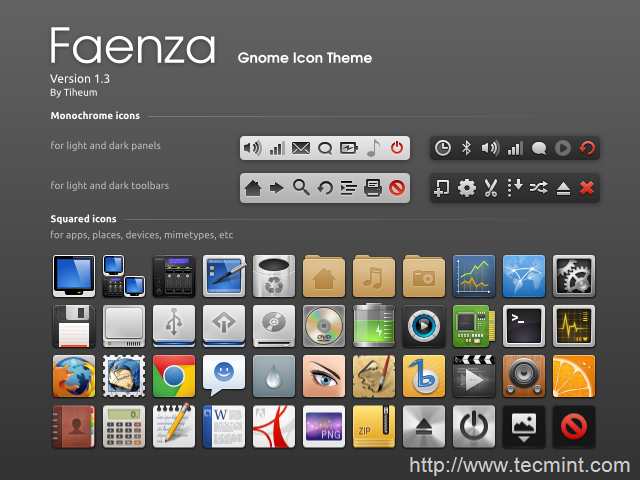Viewport: 640px width, 480px height.
Task: Select the floppy disk icon
Action: pos(74,326)
